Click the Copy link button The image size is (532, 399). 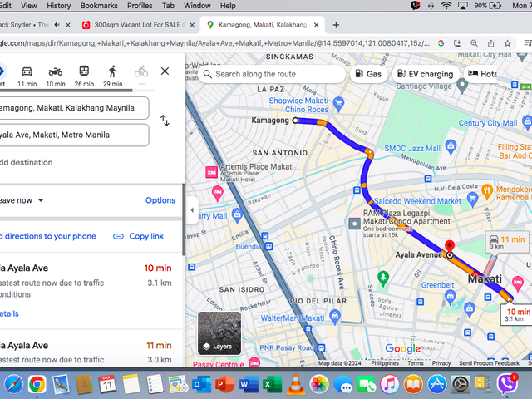(139, 236)
